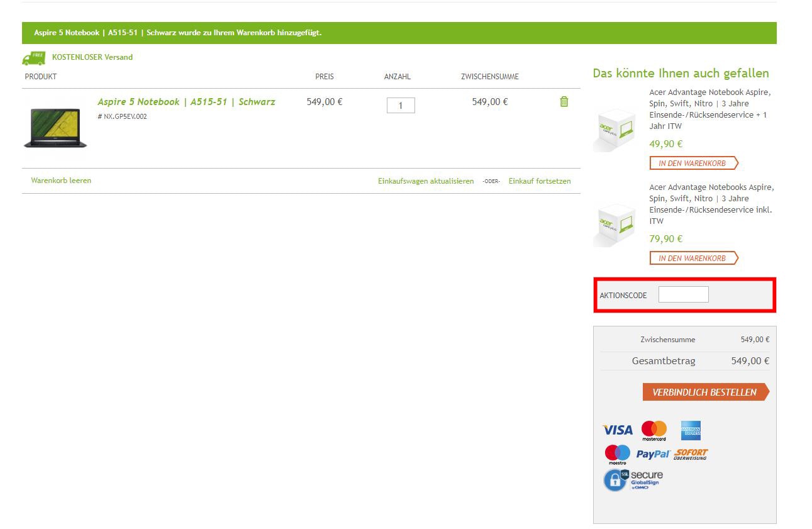The height and width of the screenshot is (529, 812).
Task: Click the Anzahl quantity field
Action: 401,105
